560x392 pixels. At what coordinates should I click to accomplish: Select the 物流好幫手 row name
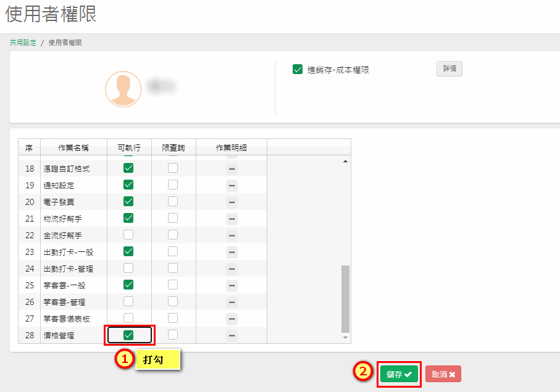click(x=62, y=219)
